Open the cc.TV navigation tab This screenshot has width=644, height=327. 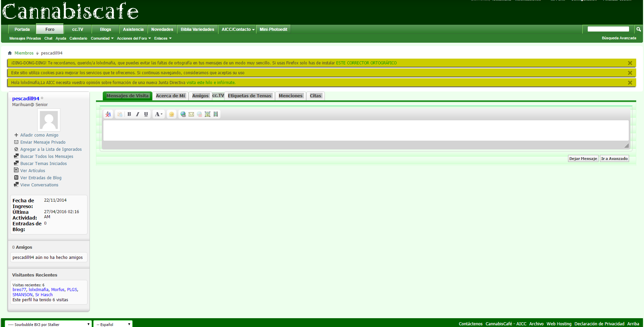[x=78, y=29]
